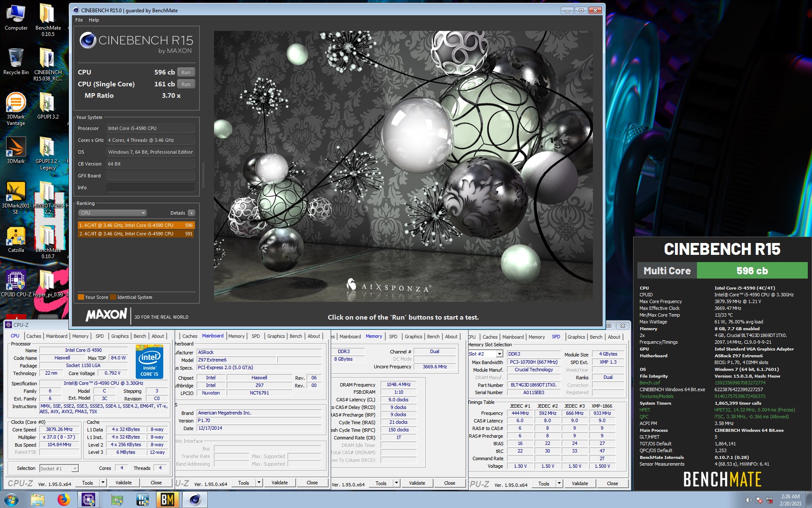Open Tools dropdown arrow in Mainboard CPU-Z window
812x508 pixels.
(259, 483)
